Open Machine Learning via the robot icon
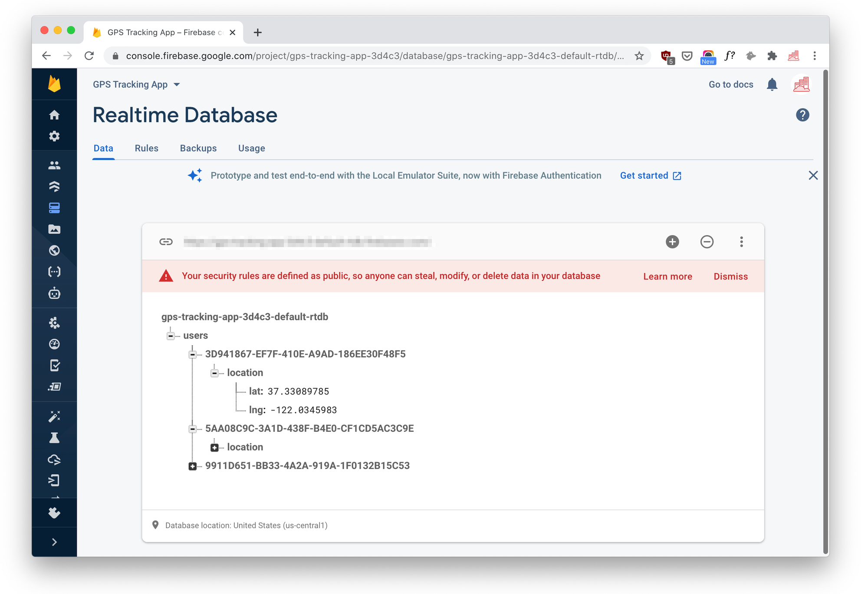The height and width of the screenshot is (594, 868). point(54,293)
